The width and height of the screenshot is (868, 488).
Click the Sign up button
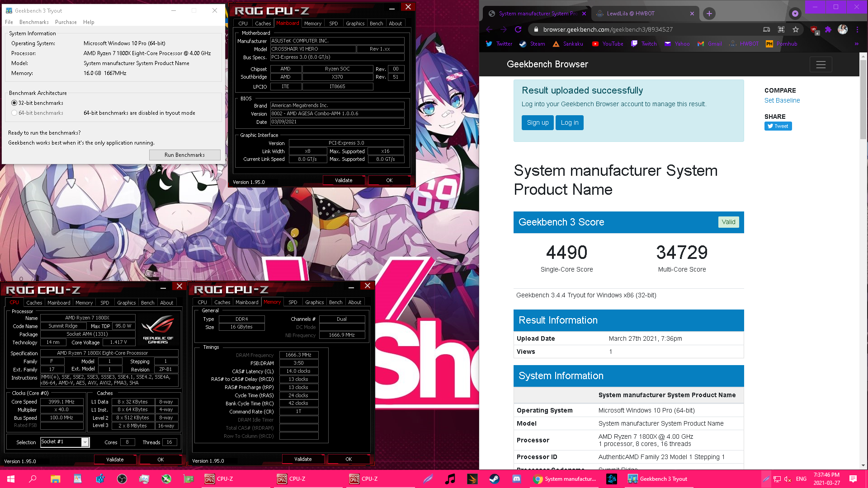[538, 122]
